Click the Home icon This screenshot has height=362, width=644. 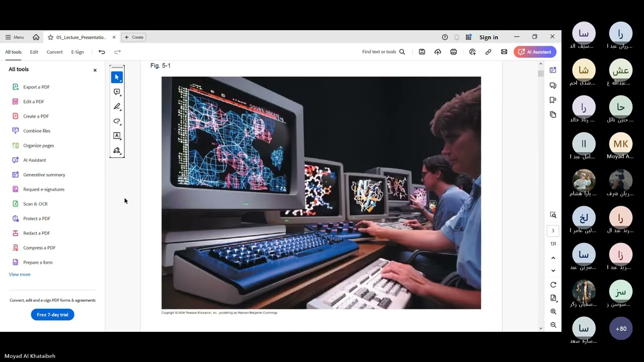click(36, 37)
